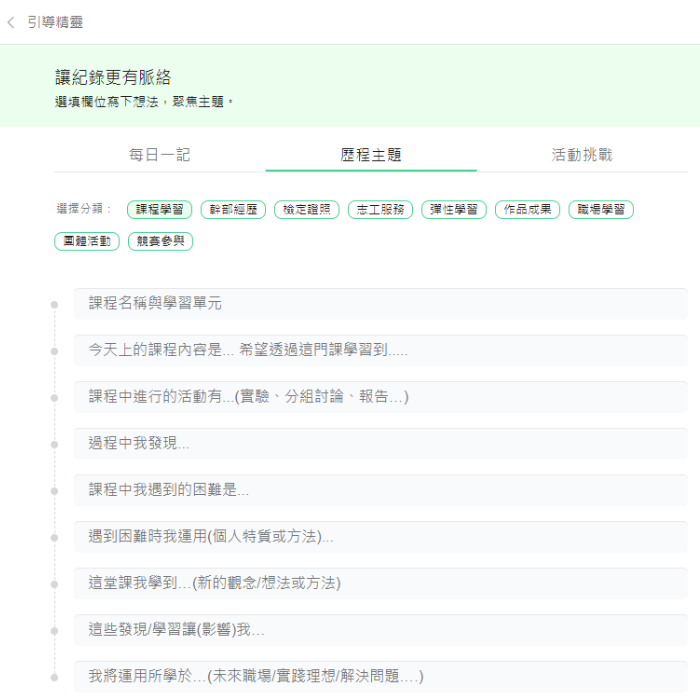Screen dimensions: 700x700
Task: Open the 歷程主題 tab
Action: (371, 155)
